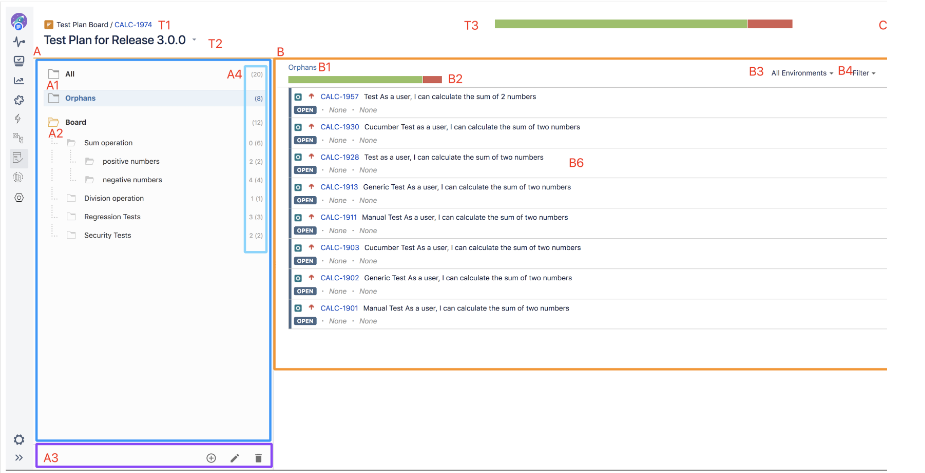Expand the sidebar with double chevron

(x=19, y=458)
